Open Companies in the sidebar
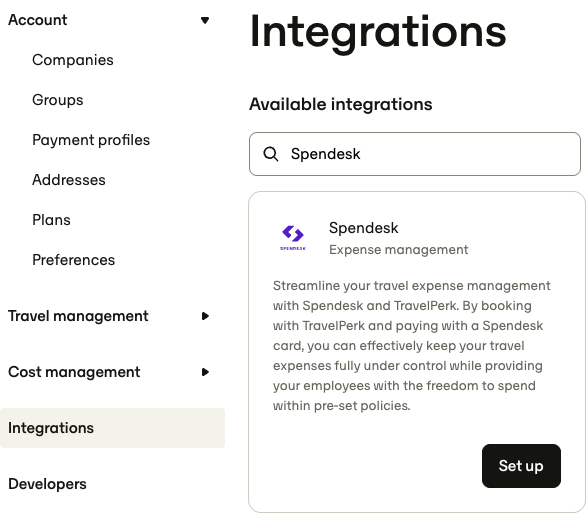Screen dimensions: 588x515 coord(73,60)
